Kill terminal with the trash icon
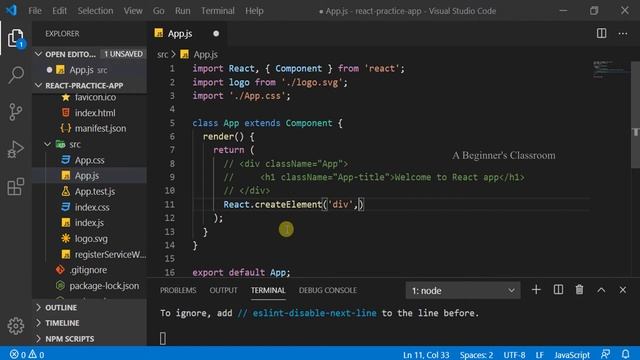Viewport: 640px width, 360px height. (x=579, y=290)
